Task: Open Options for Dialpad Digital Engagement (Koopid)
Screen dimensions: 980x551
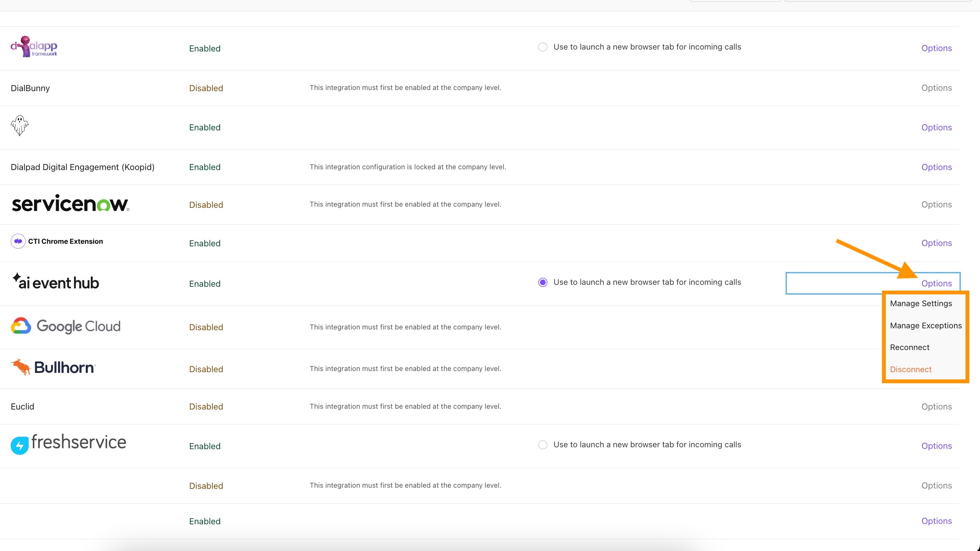Action: pyautogui.click(x=937, y=167)
